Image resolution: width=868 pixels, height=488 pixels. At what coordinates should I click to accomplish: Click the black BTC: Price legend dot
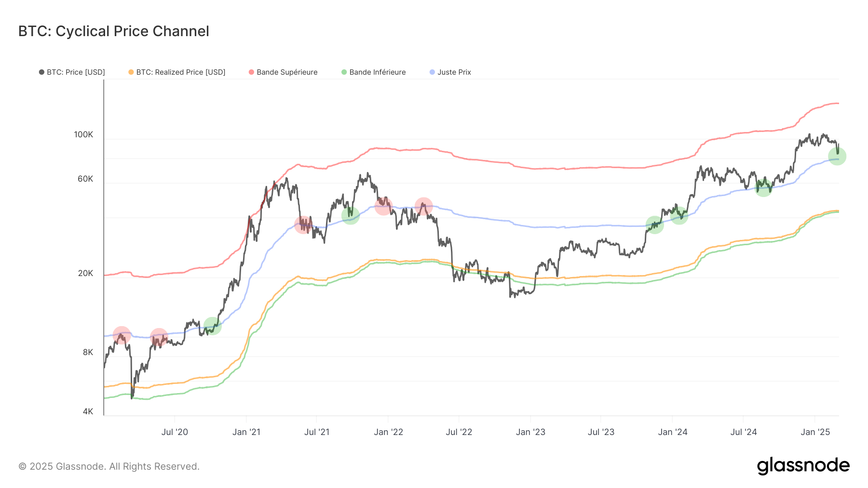[41, 72]
